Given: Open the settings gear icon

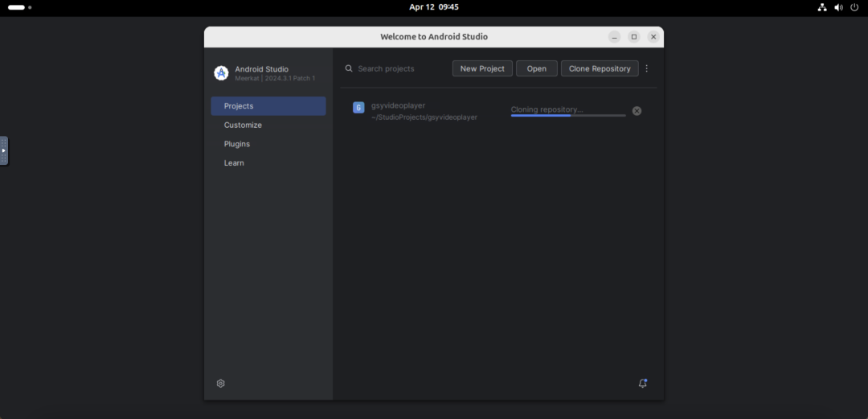Looking at the screenshot, I should click(220, 384).
